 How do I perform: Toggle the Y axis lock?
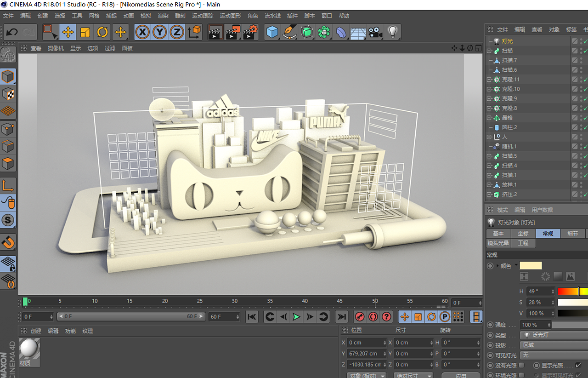click(x=159, y=32)
